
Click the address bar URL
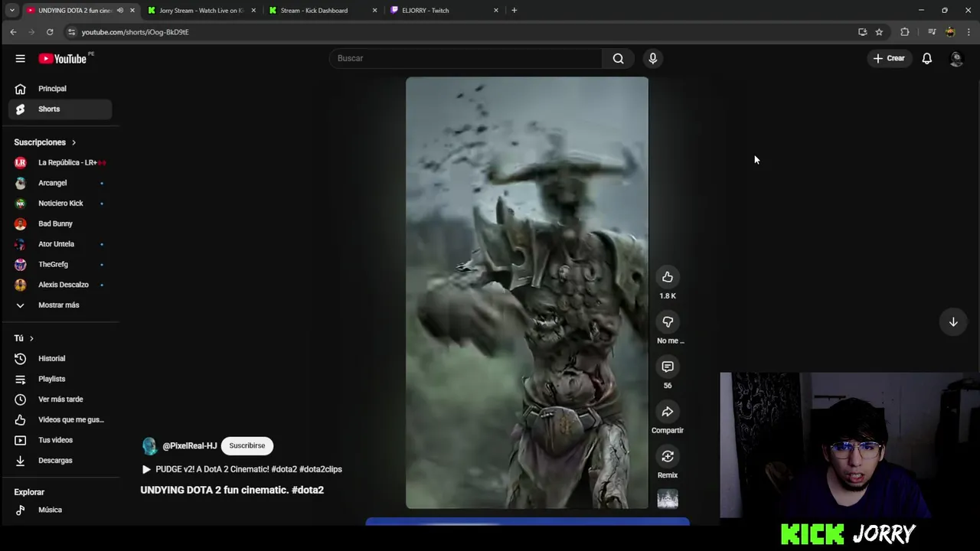(x=135, y=32)
